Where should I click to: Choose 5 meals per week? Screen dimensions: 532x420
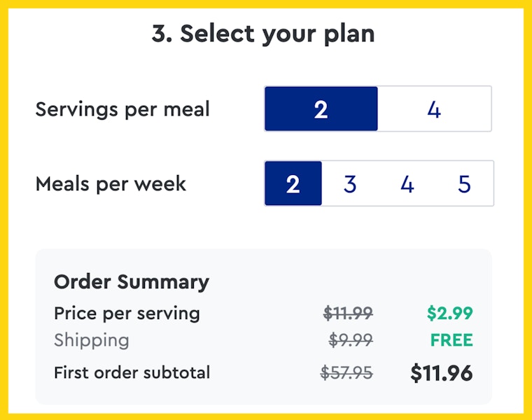click(x=464, y=183)
